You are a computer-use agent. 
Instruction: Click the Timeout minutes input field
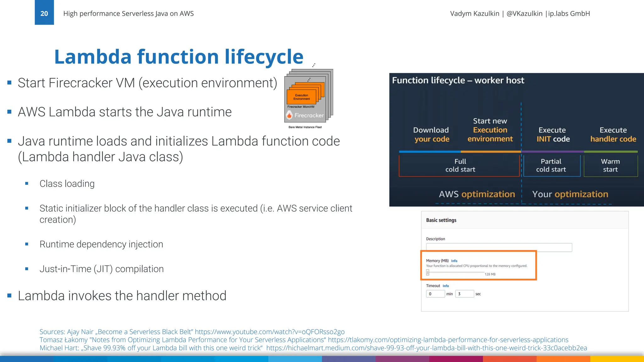(435, 294)
